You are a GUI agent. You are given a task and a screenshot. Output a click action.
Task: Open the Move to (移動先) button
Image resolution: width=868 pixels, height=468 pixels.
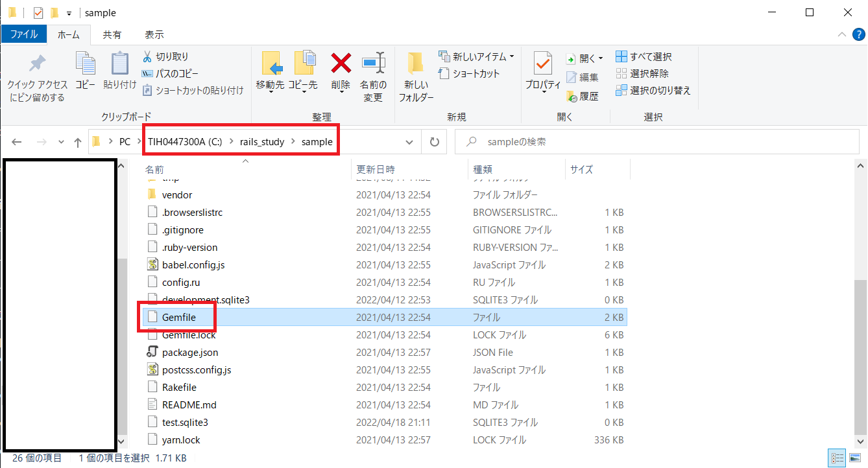[270, 71]
